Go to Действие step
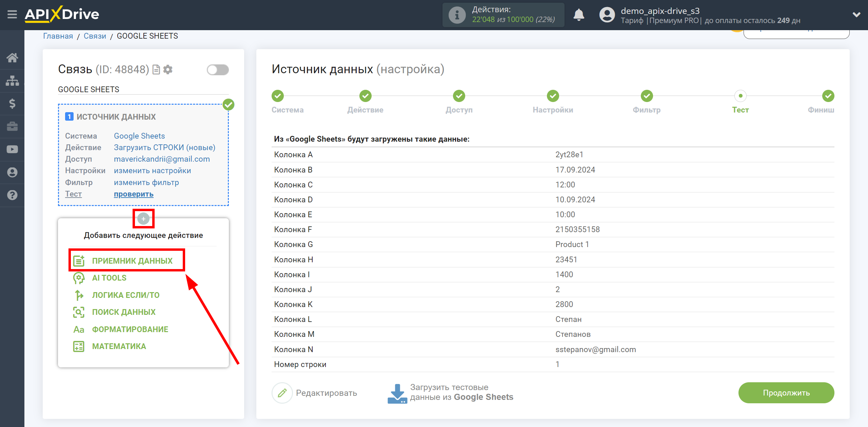 pyautogui.click(x=365, y=96)
